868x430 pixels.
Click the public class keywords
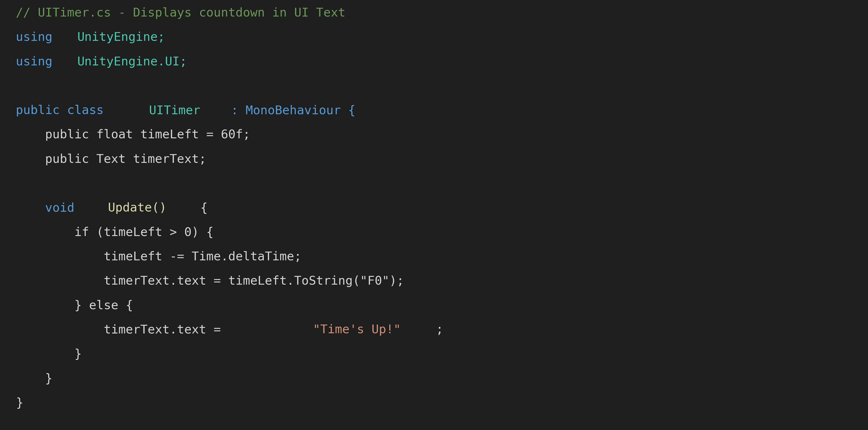[60, 110]
